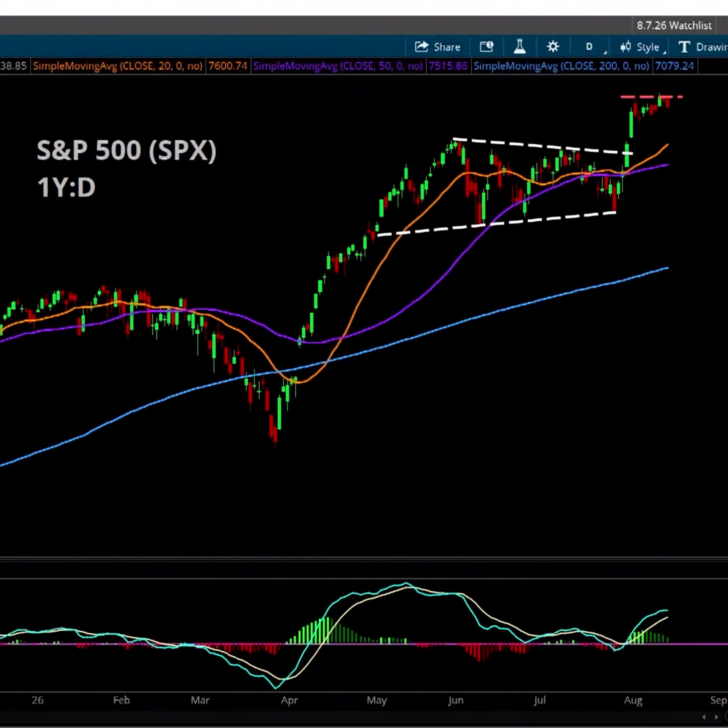Click the 7515.86 moving average value

448,66
